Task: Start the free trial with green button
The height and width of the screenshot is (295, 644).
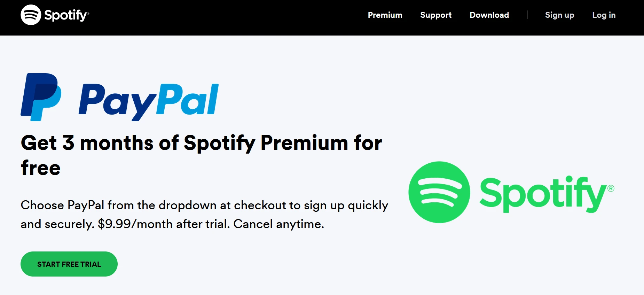Action: coord(69,264)
